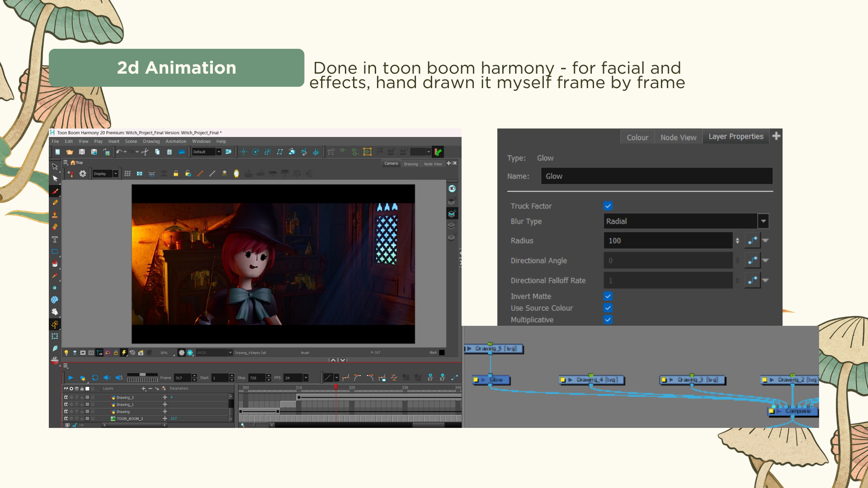Click the Loop playback icon
Viewport: 868px width, 488px height.
tap(95, 378)
